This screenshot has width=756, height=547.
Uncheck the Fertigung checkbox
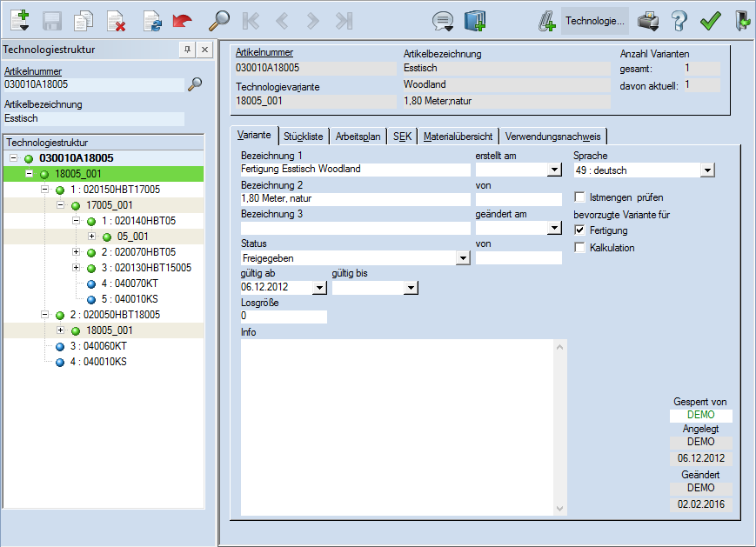(580, 230)
